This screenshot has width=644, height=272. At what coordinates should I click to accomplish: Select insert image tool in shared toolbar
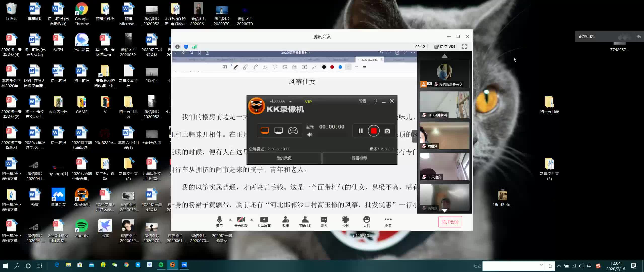tap(285, 67)
